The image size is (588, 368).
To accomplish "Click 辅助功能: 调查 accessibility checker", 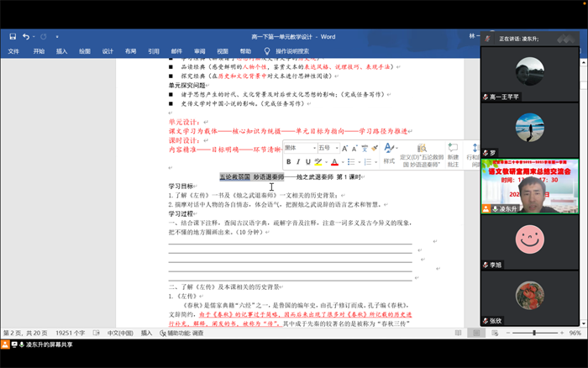I will pyautogui.click(x=181, y=333).
